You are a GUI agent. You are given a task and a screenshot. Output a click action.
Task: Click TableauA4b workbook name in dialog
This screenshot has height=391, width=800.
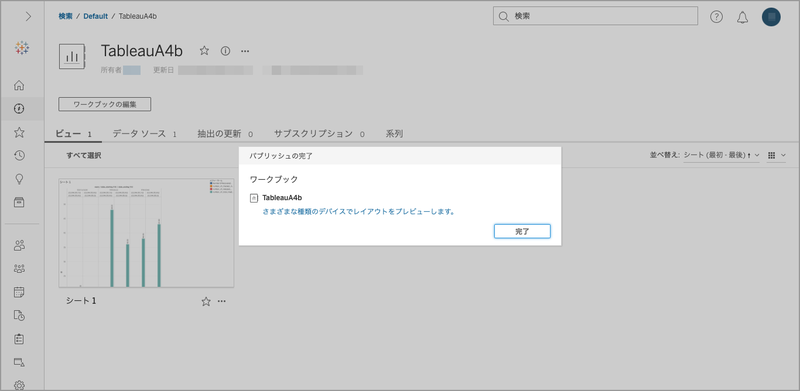point(282,198)
